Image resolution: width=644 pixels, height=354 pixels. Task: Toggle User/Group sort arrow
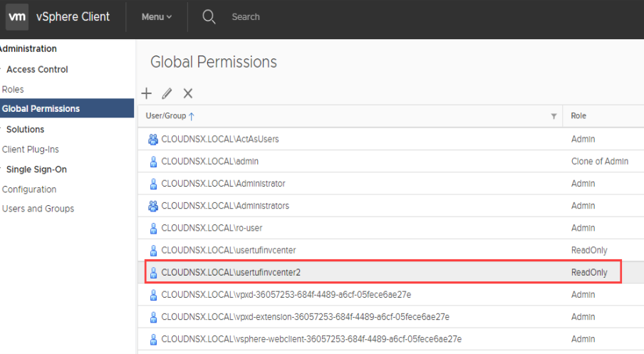192,116
